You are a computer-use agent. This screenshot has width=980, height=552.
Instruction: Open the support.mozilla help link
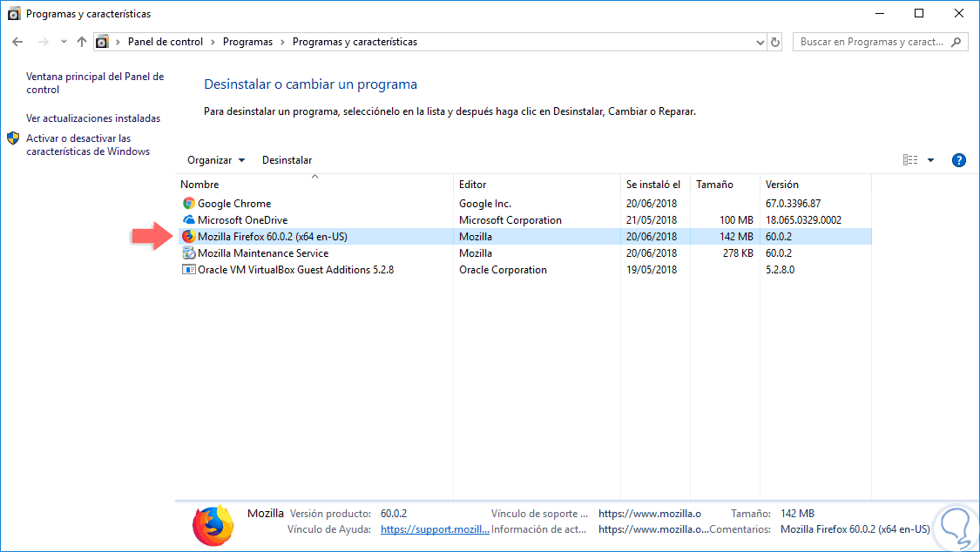(435, 529)
